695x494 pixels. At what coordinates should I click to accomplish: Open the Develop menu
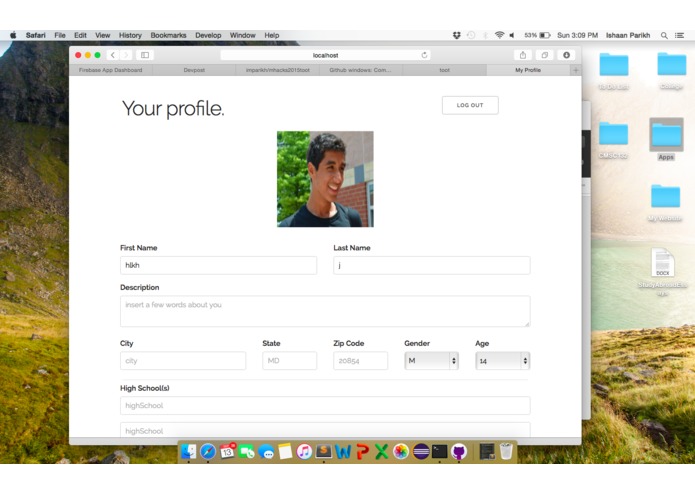(208, 35)
